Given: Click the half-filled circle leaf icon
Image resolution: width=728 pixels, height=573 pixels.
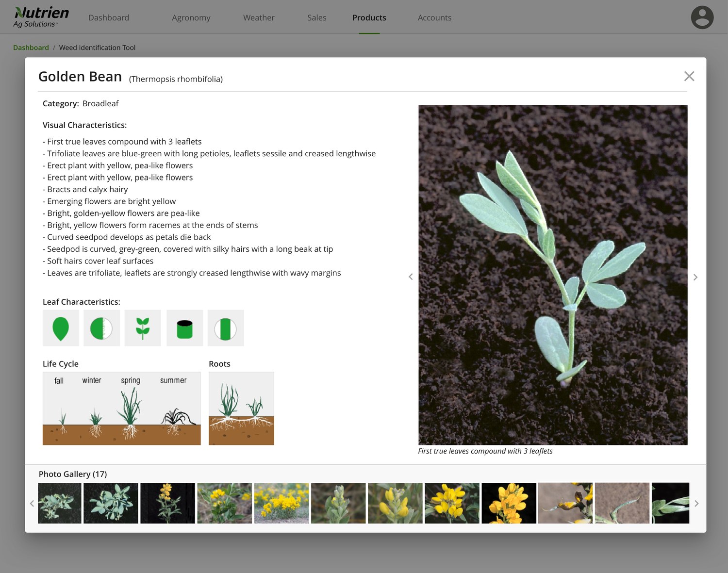Looking at the screenshot, I should [101, 328].
